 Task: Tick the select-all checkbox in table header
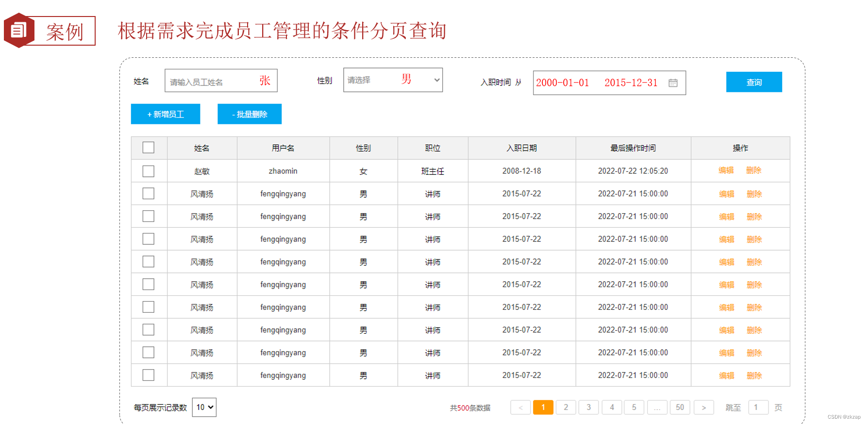149,148
